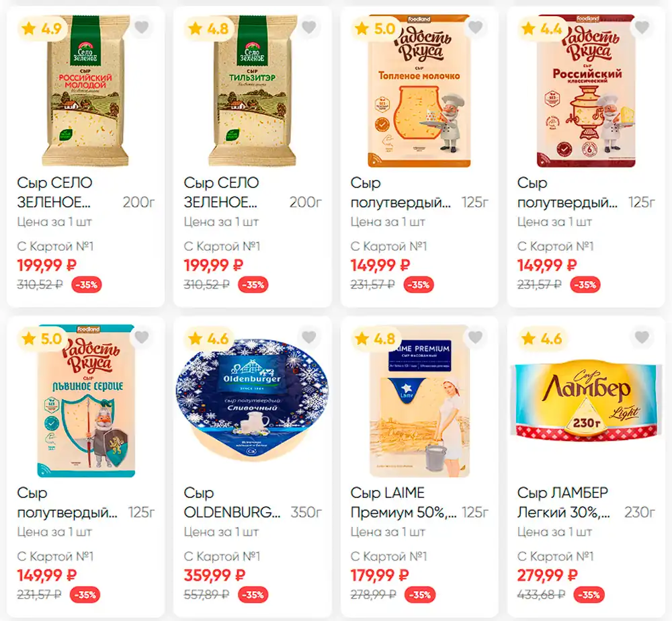The image size is (672, 621).
Task: Open the Ламбер Light 230г product image
Action: (586, 401)
